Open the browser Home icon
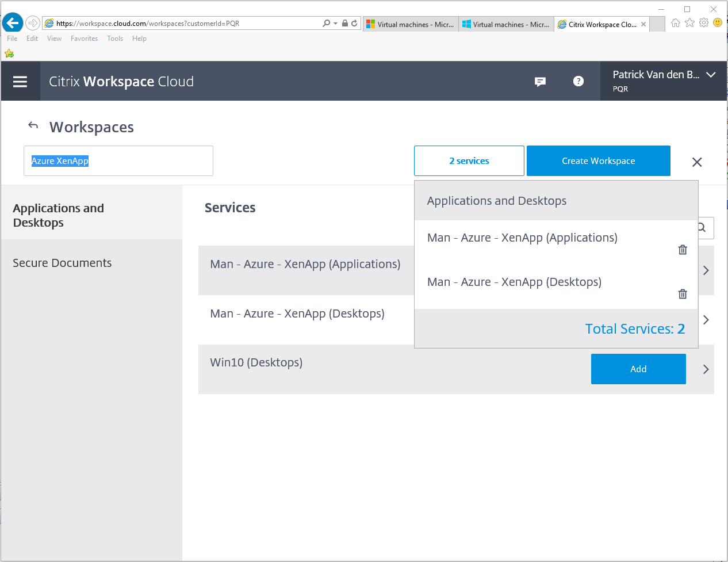 point(676,23)
